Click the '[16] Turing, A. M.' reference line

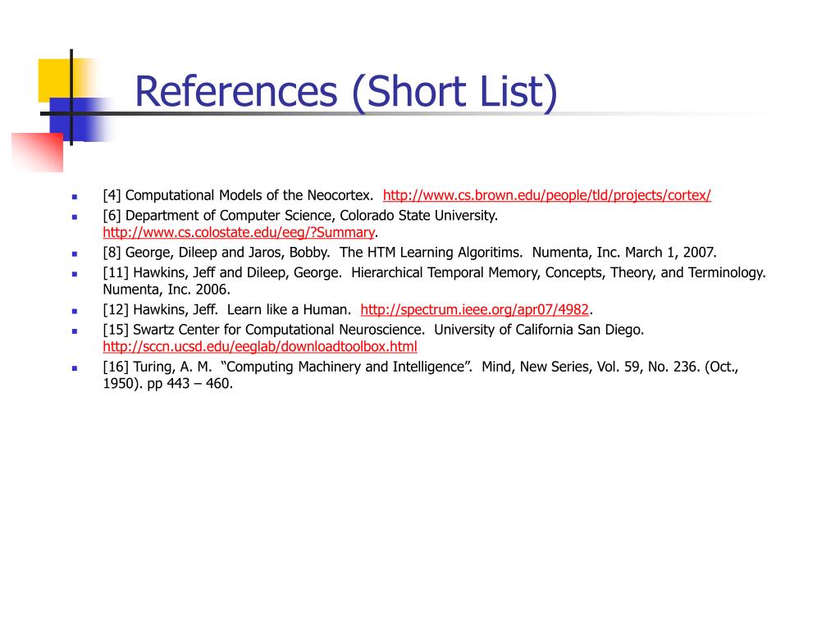tap(421, 367)
